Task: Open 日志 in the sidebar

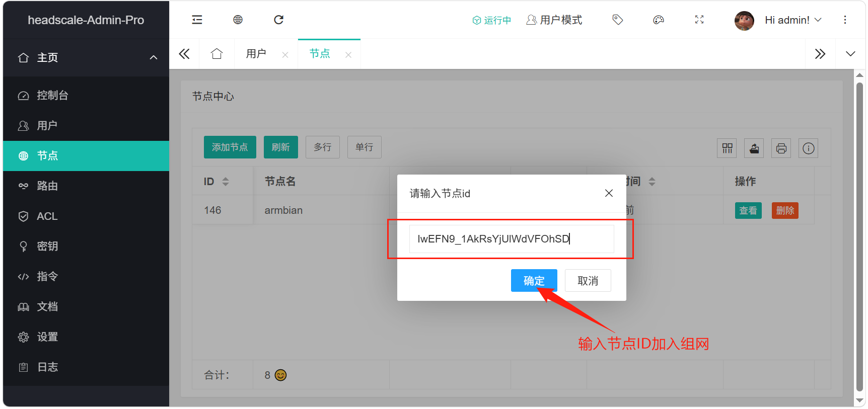Action: coord(86,367)
